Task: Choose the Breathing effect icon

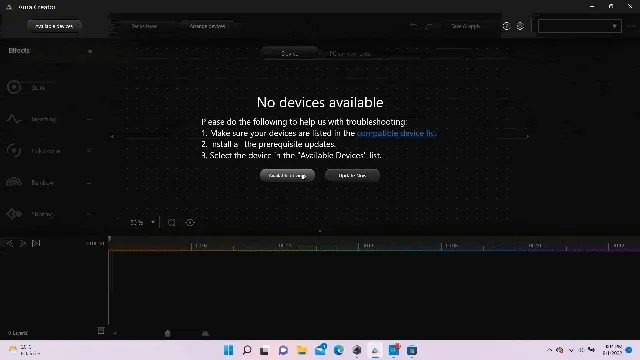Action: 13,119
